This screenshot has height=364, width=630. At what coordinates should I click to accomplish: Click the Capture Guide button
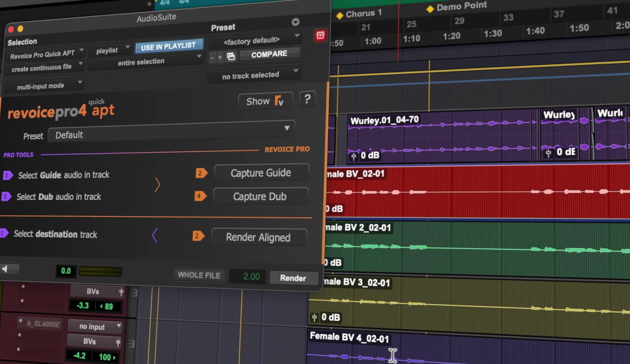(x=261, y=173)
